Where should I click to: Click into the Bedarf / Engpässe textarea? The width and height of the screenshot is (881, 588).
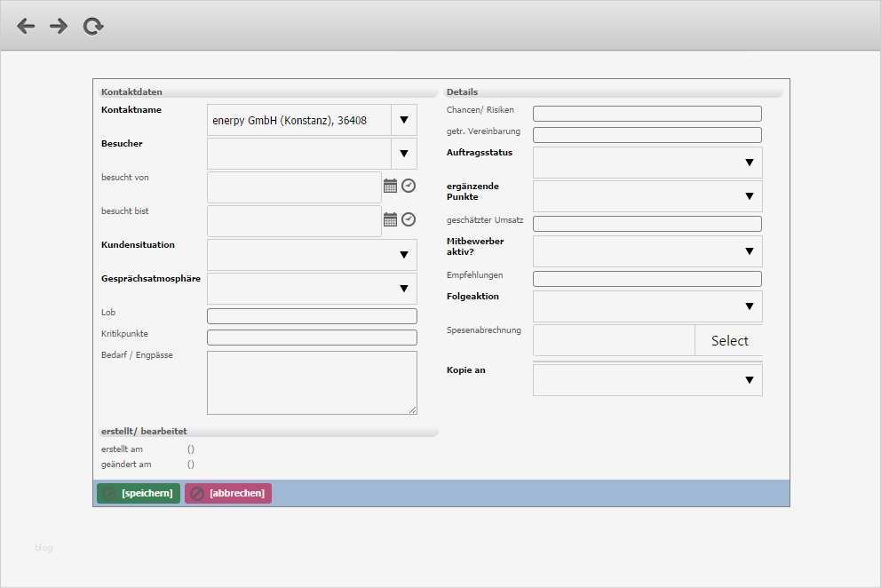click(312, 383)
